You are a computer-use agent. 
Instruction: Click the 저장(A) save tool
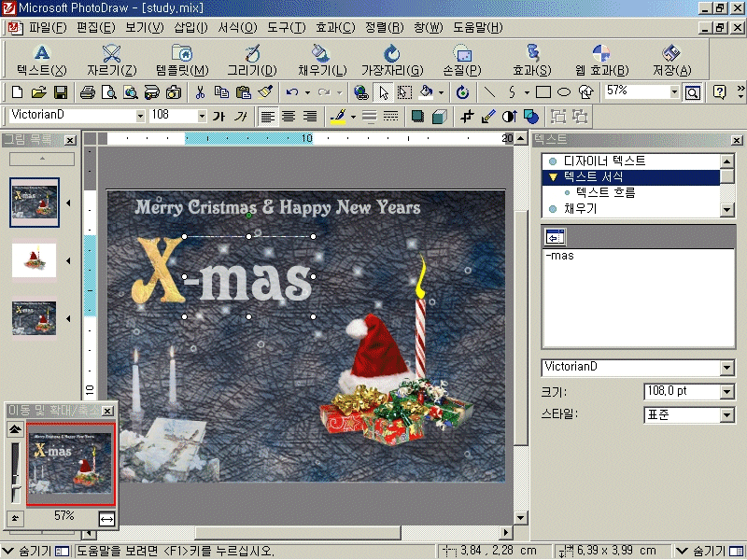pos(671,60)
